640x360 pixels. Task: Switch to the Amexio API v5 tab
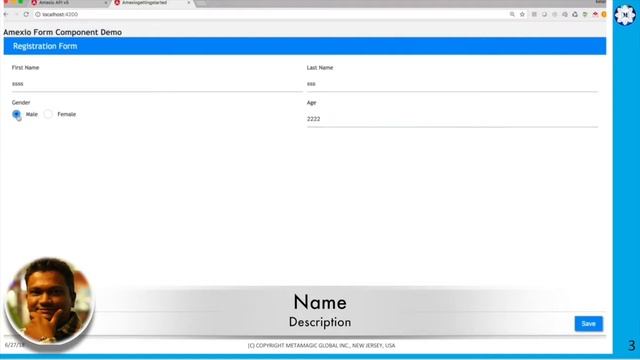(68, 3)
